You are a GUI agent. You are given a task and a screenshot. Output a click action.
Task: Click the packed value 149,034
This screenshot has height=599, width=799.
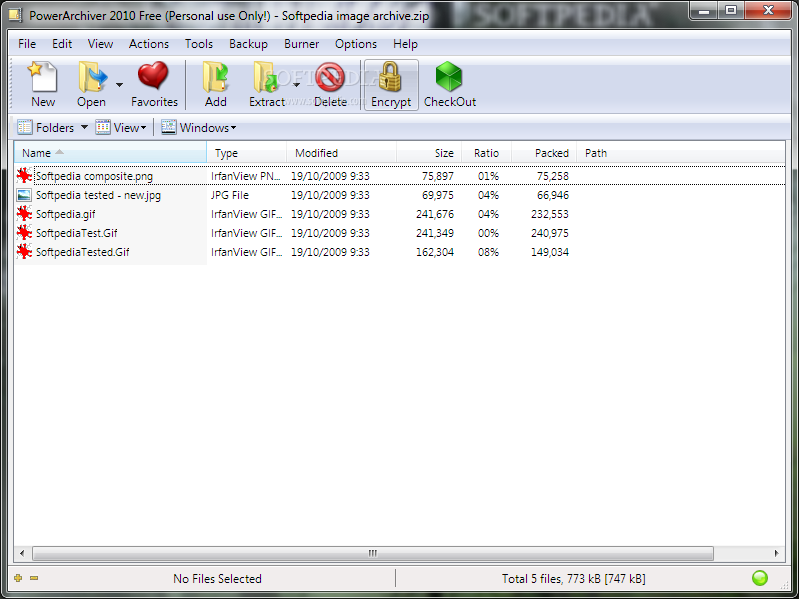(x=550, y=252)
